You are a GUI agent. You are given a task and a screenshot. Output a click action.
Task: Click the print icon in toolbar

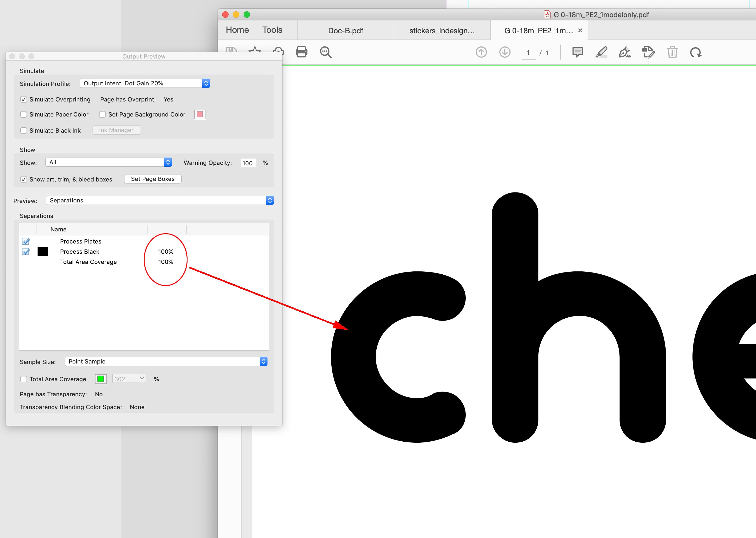click(301, 52)
